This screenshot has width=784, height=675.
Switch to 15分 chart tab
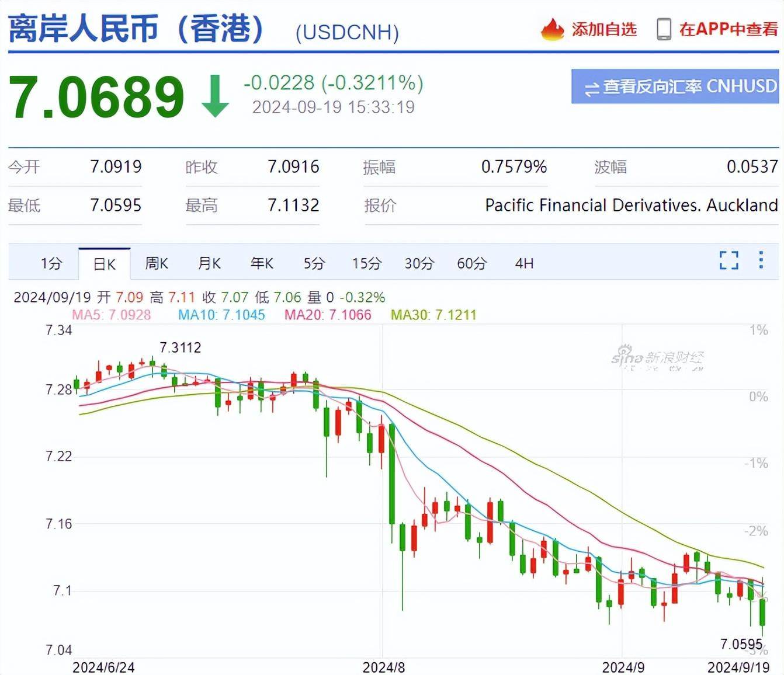coord(366,263)
